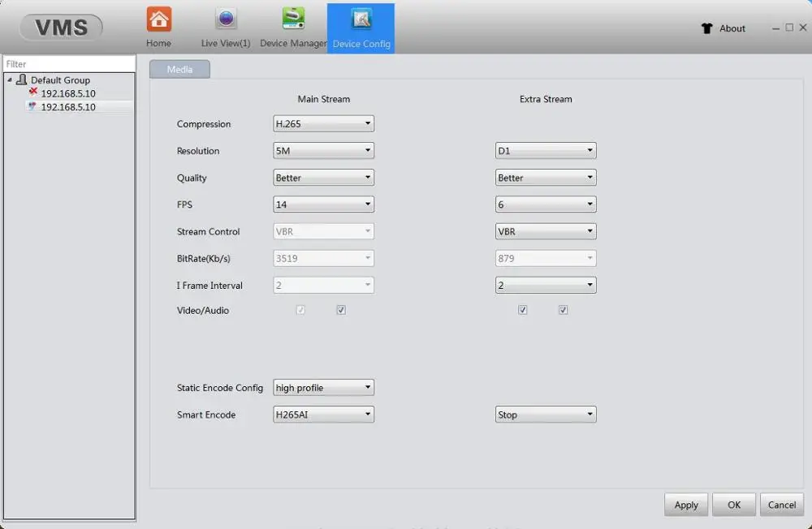This screenshot has height=529, width=812.
Task: Maximize the VMS window
Action: point(789,28)
